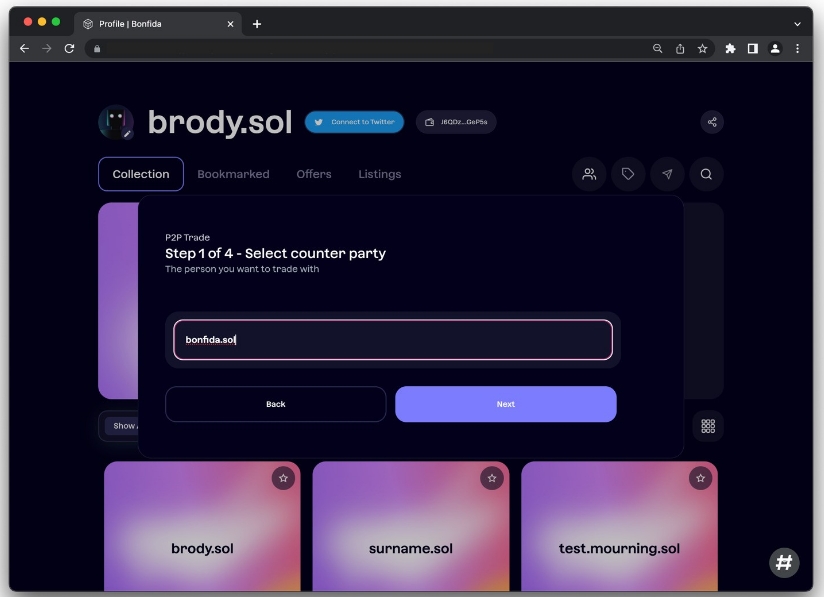Bookmark the brody.sol domain card star
This screenshot has width=824, height=597.
pyautogui.click(x=283, y=478)
